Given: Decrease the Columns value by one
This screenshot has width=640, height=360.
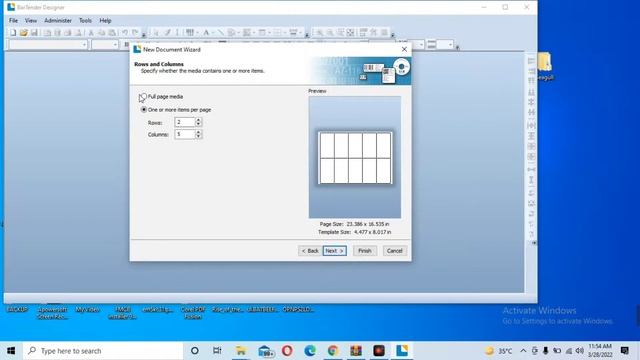Looking at the screenshot, I should (x=198, y=136).
